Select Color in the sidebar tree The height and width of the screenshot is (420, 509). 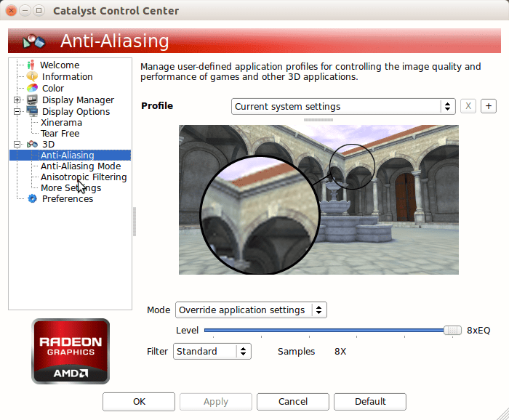(53, 88)
